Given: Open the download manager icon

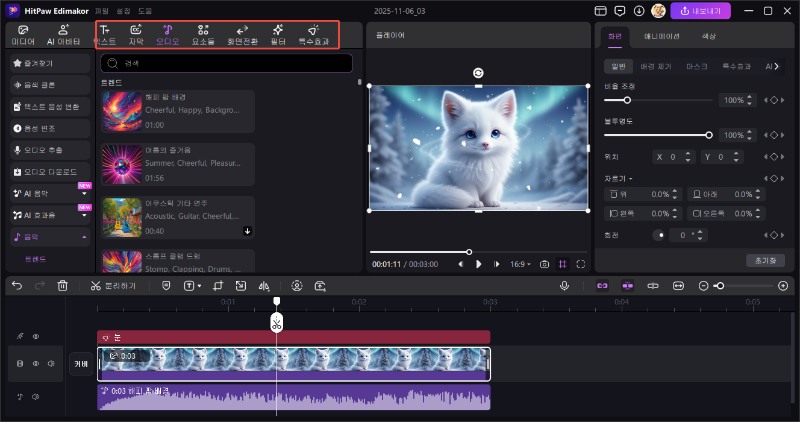Looking at the screenshot, I should tap(639, 11).
